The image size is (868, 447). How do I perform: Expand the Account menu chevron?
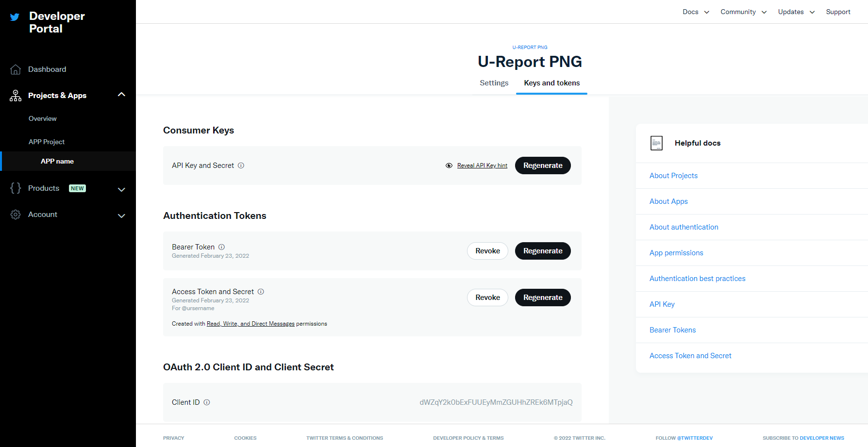(121, 215)
